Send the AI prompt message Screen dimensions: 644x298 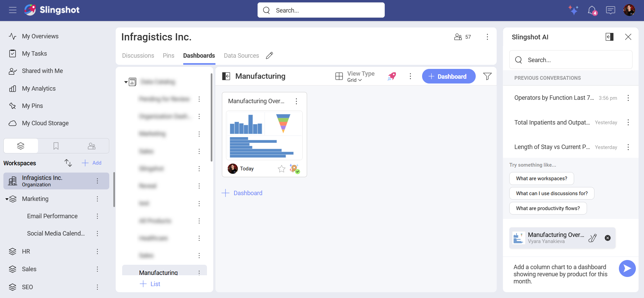tap(627, 268)
